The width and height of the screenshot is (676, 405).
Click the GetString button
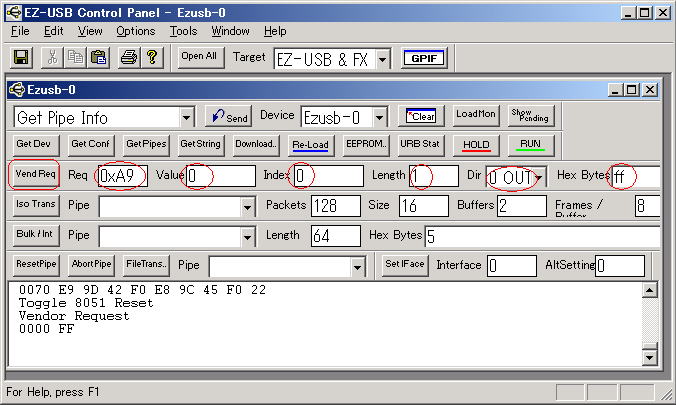(x=200, y=145)
